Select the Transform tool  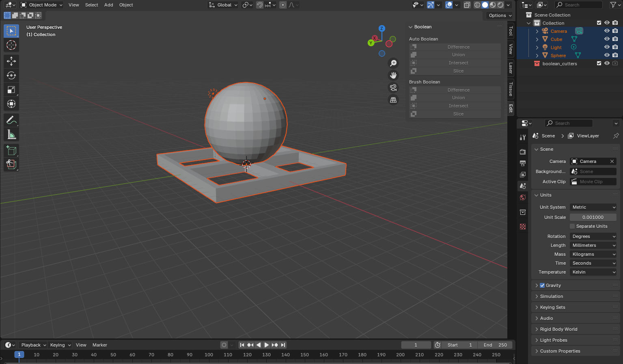tap(11, 104)
